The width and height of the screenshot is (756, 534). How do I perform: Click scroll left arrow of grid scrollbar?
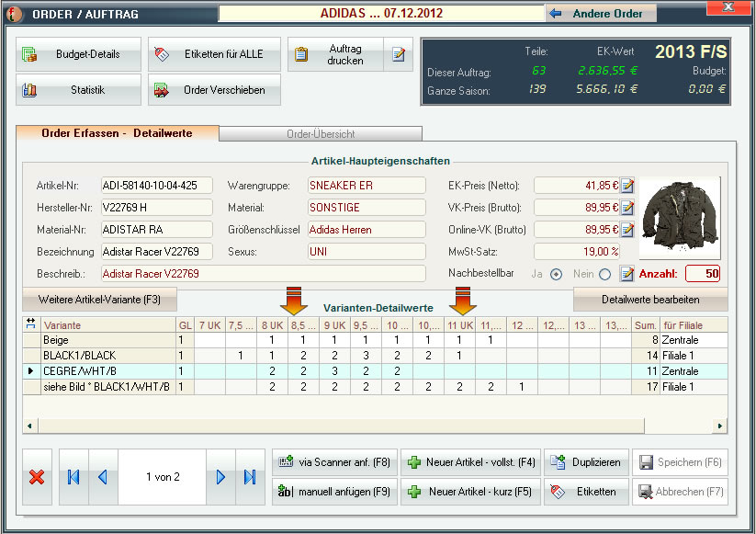30,426
